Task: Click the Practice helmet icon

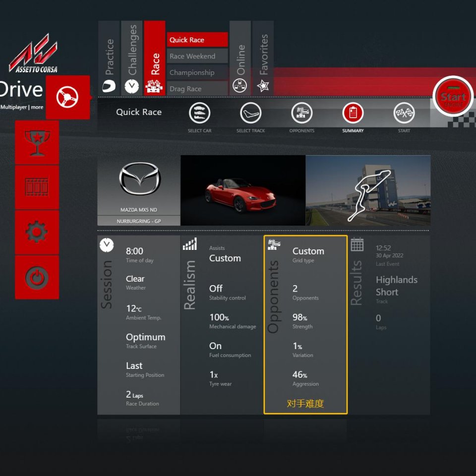Action: [x=109, y=86]
